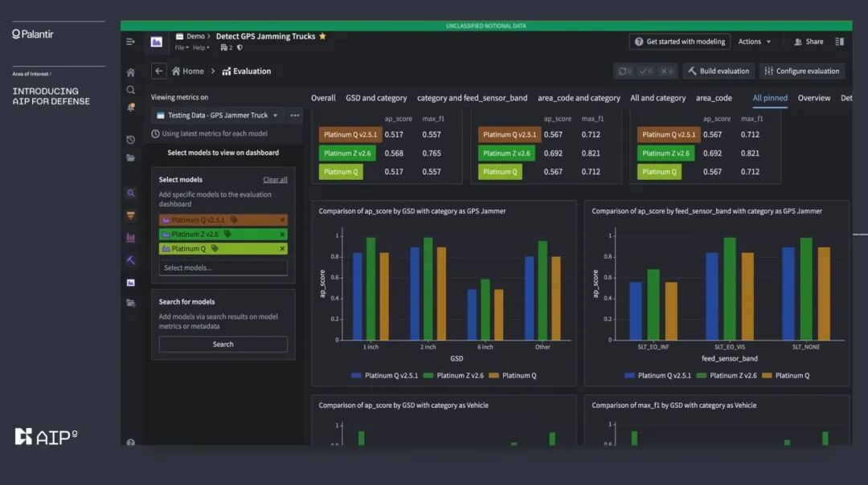Open the File menu dropdown
The height and width of the screenshot is (485, 868).
182,47
